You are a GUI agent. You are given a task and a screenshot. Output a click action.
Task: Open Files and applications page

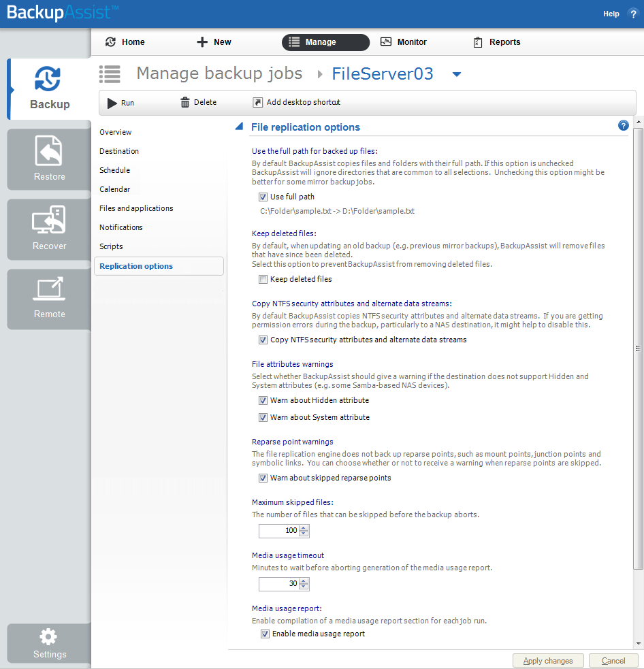[136, 209]
